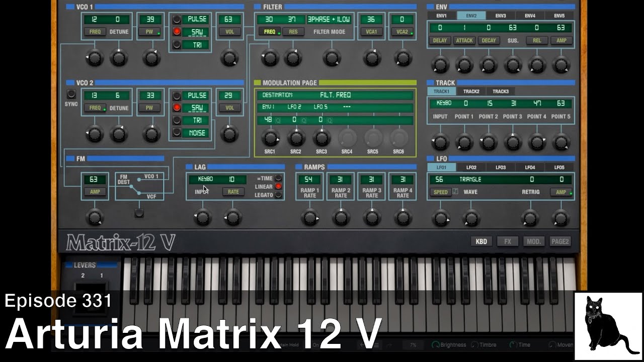Open the KBD panel
Screen dimensions: 644x362
[481, 241]
